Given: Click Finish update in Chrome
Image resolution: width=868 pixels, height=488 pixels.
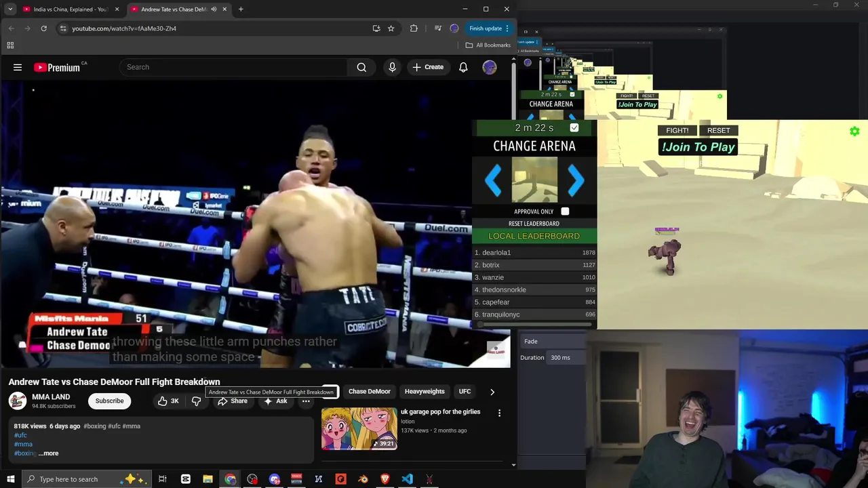Looking at the screenshot, I should click(x=486, y=28).
